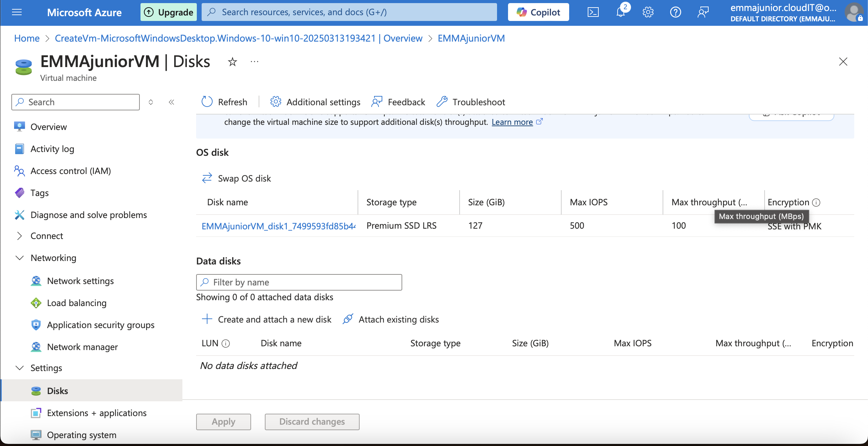
Task: Click OS disk Disk name column header
Action: 227,202
